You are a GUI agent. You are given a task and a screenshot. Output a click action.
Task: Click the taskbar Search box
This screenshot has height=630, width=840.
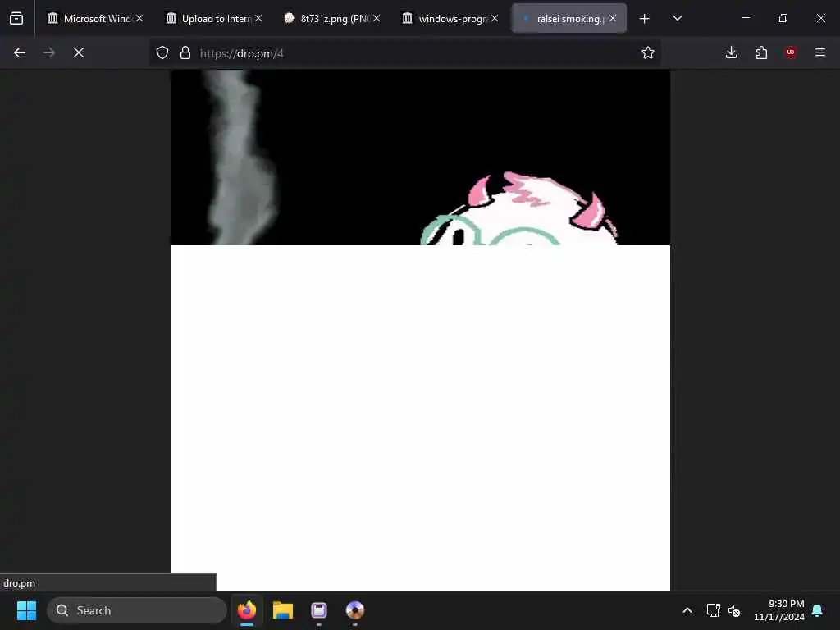(x=137, y=610)
